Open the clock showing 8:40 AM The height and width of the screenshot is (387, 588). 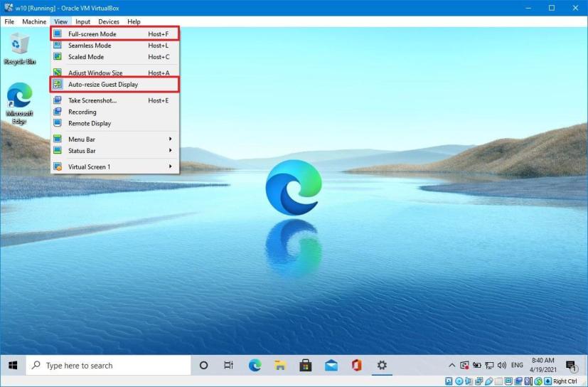pyautogui.click(x=543, y=365)
